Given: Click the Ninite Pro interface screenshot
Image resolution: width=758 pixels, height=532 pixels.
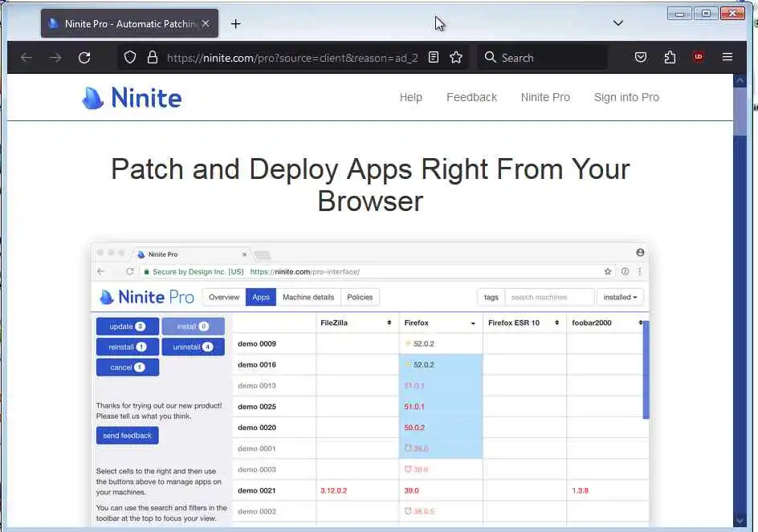Looking at the screenshot, I should 370,384.
